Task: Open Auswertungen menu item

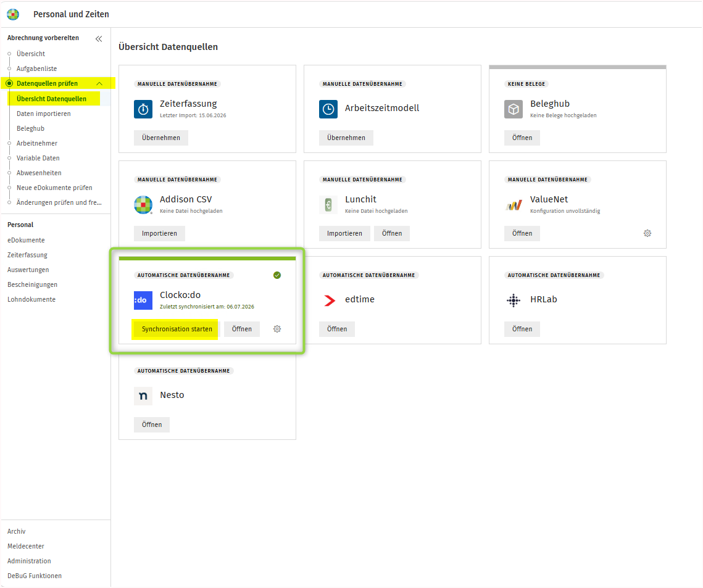Action: (x=28, y=270)
